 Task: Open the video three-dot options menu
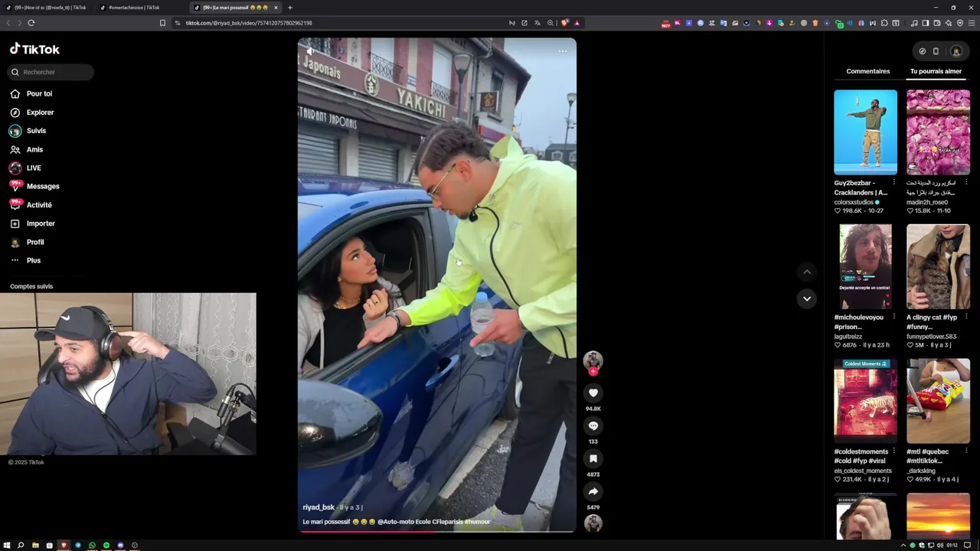pos(563,51)
